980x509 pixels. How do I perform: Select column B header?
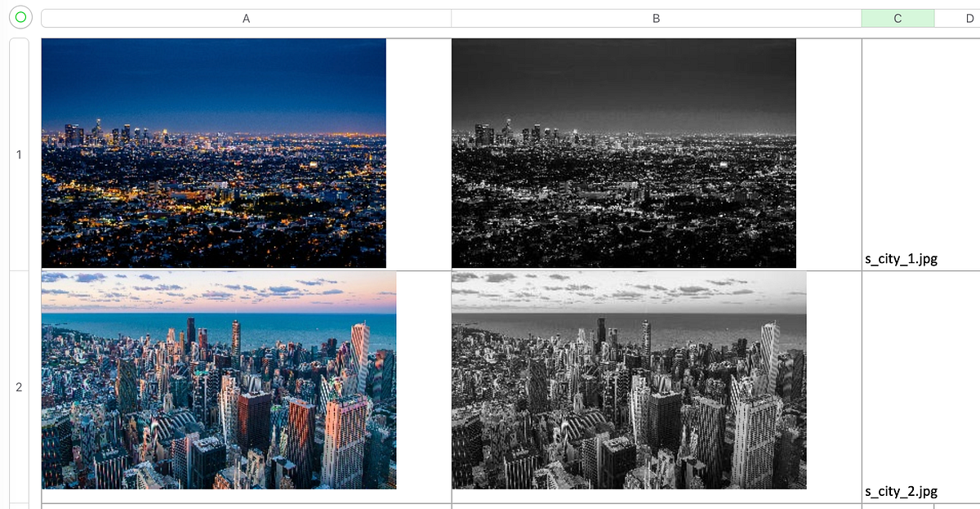(x=653, y=17)
